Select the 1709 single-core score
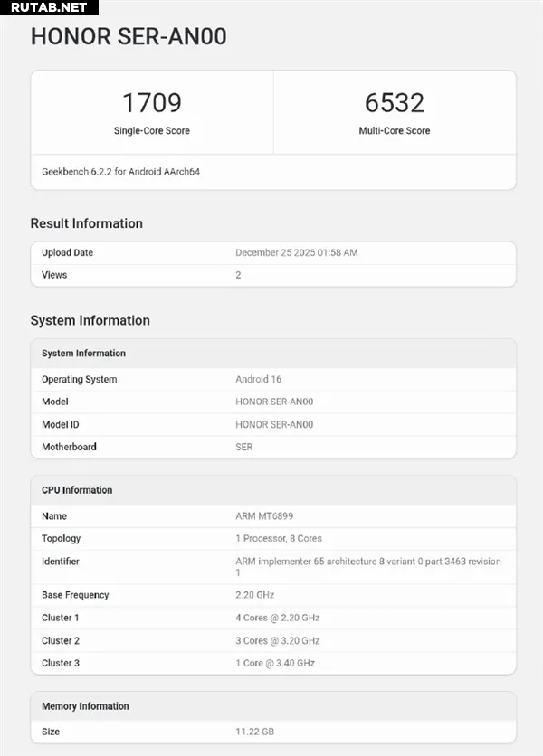 pos(152,102)
